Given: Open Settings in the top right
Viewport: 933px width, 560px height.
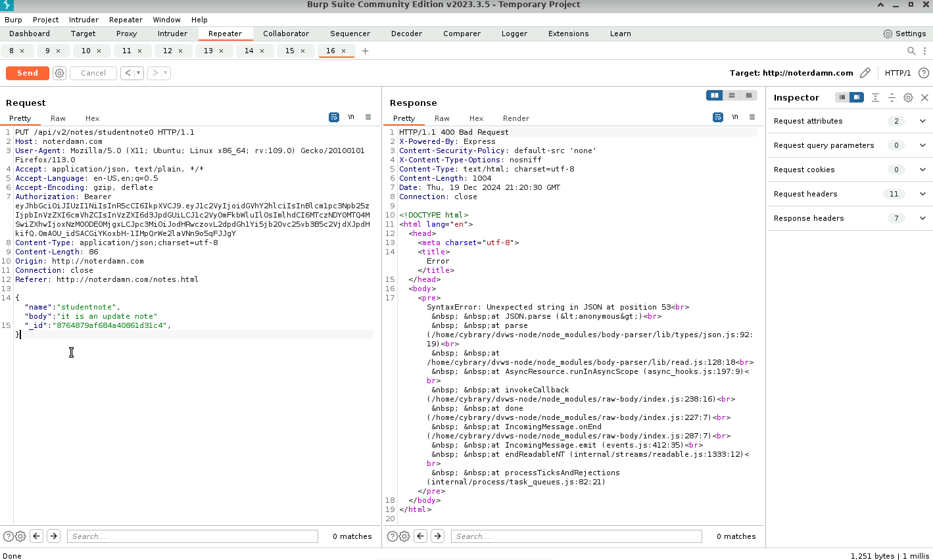Looking at the screenshot, I should point(905,34).
